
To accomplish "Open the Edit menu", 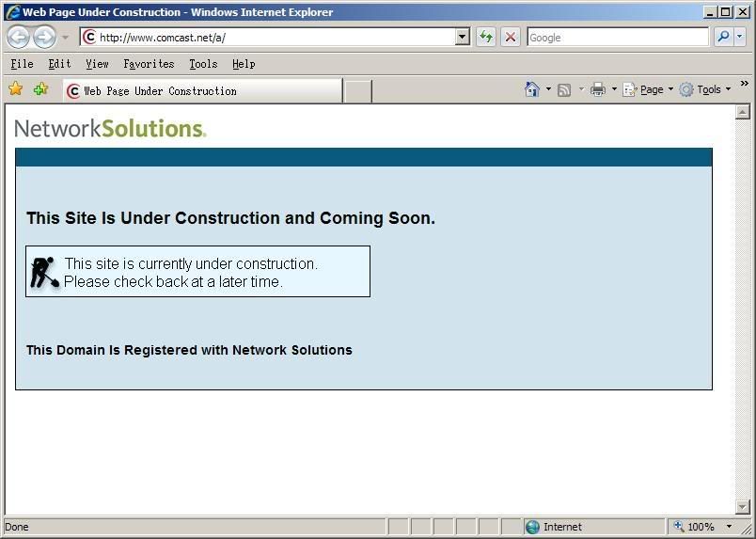I will coord(59,64).
